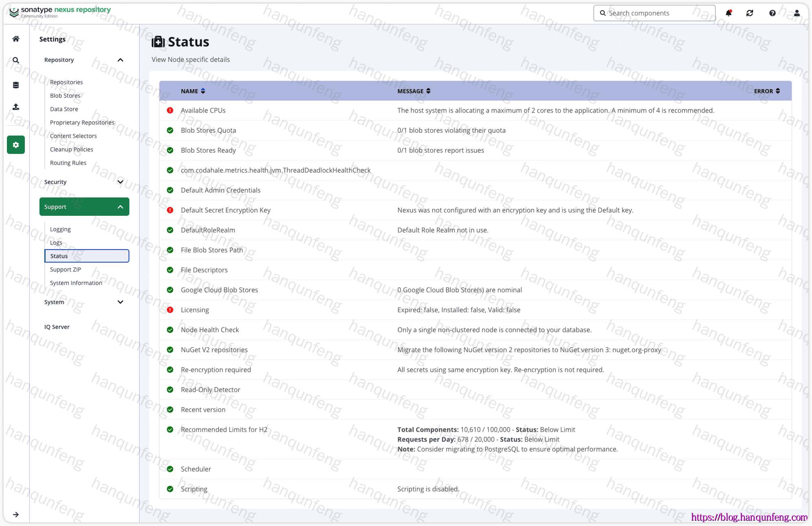Open the search icon in left sidebar
Screen dimensions: 812x526
coord(15,60)
